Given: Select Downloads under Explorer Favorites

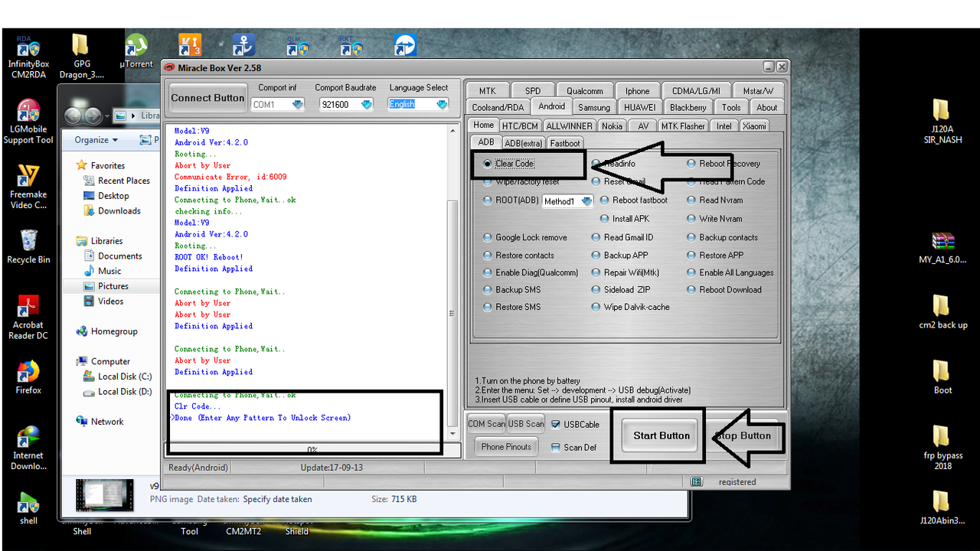Looking at the screenshot, I should (x=112, y=211).
